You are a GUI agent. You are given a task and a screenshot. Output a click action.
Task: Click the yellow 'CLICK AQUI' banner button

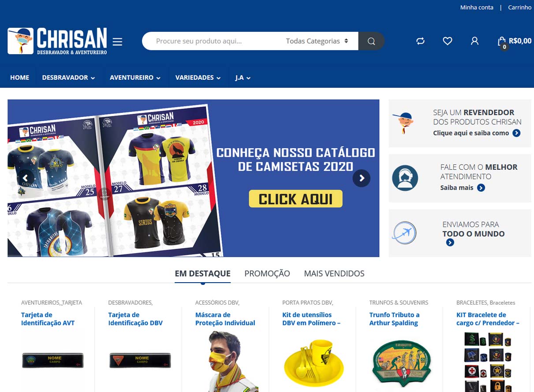click(x=295, y=199)
